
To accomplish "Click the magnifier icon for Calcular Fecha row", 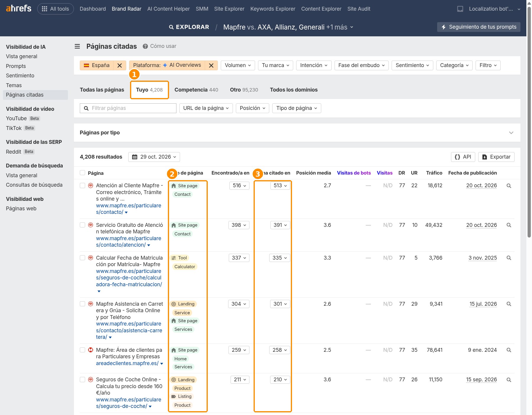I will tap(509, 258).
